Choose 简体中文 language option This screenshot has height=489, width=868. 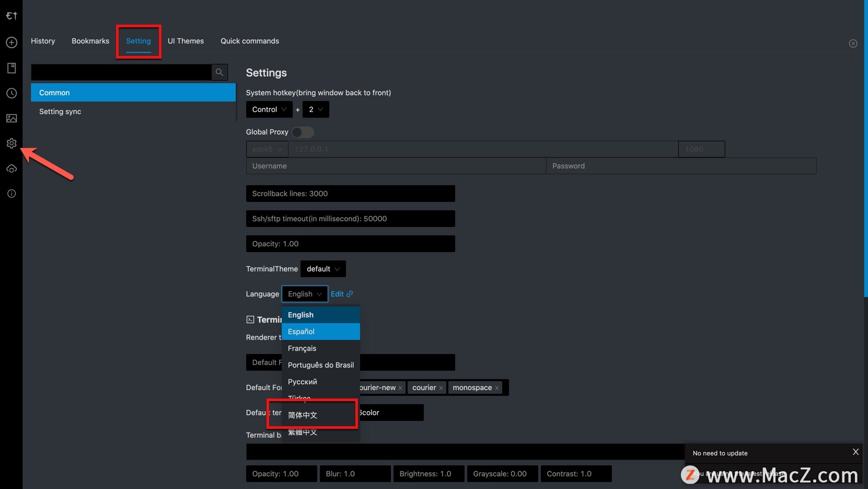[321, 415]
